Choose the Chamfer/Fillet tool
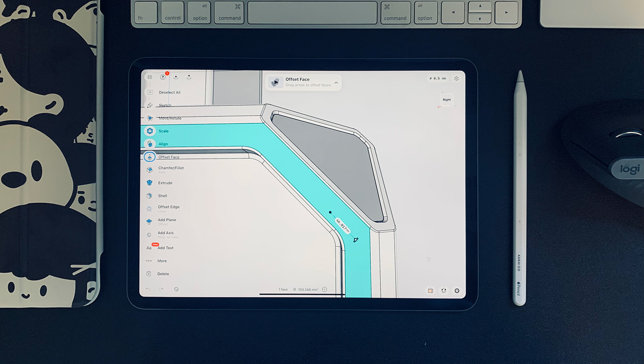 pos(171,169)
